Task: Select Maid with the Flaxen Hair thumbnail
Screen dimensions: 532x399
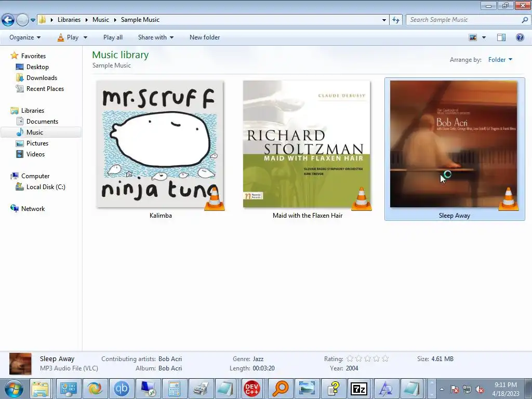Action: [x=307, y=144]
